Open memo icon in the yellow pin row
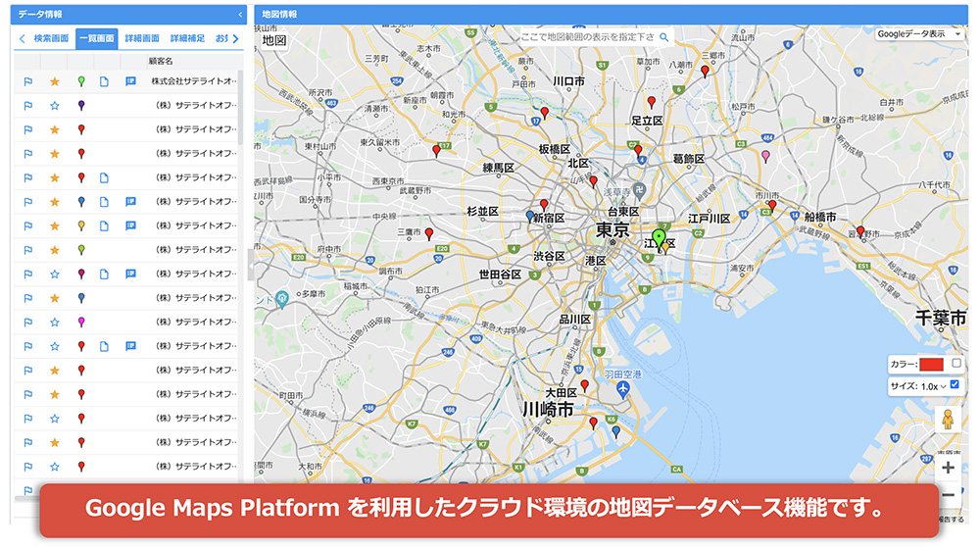The image size is (980, 548). coord(130,225)
